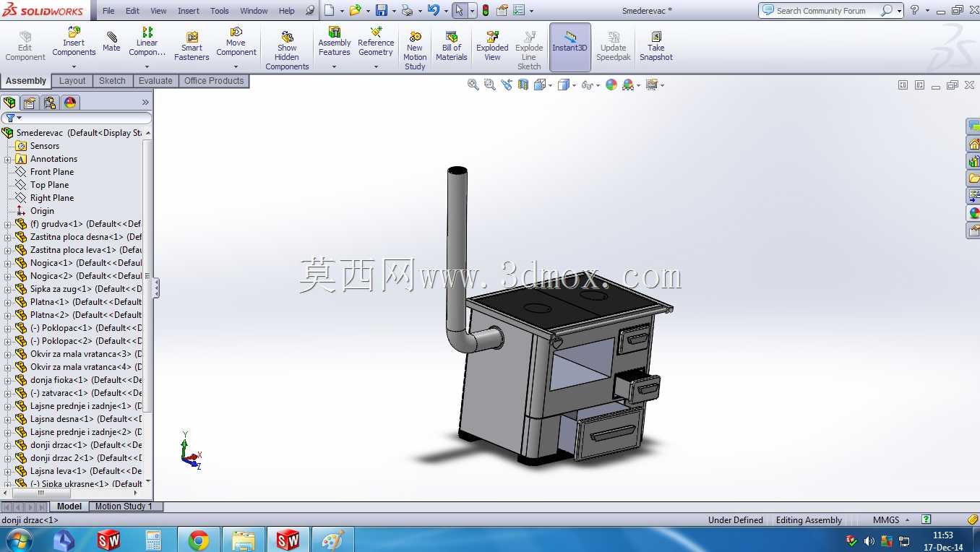Expand the Annotations folder
980x552 pixels.
point(8,159)
